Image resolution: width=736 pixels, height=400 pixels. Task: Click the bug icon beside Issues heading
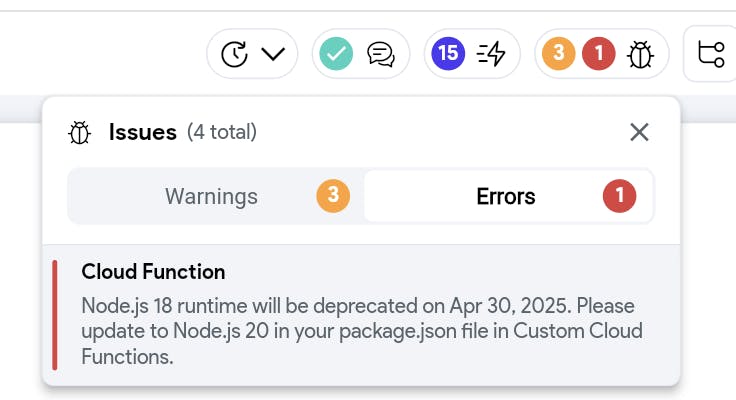(80, 132)
